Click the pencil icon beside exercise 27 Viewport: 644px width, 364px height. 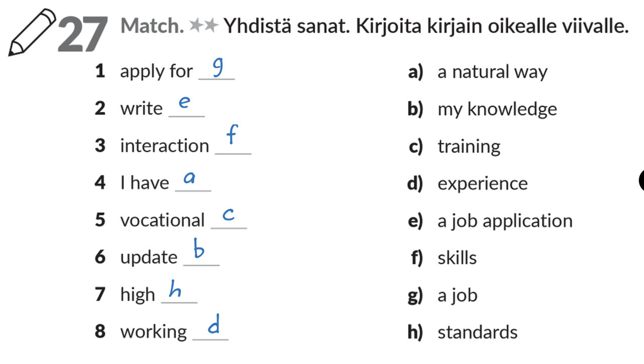[32, 32]
